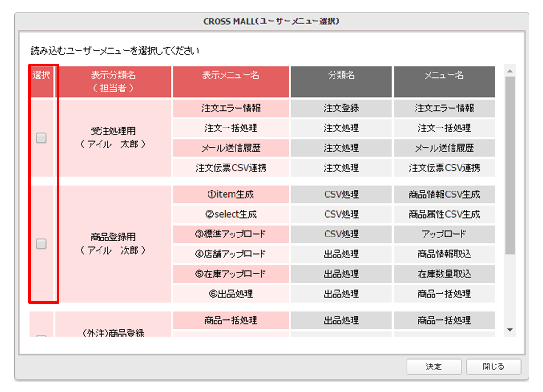
Task: Select the ①item生成 menu row
Action: tap(231, 195)
